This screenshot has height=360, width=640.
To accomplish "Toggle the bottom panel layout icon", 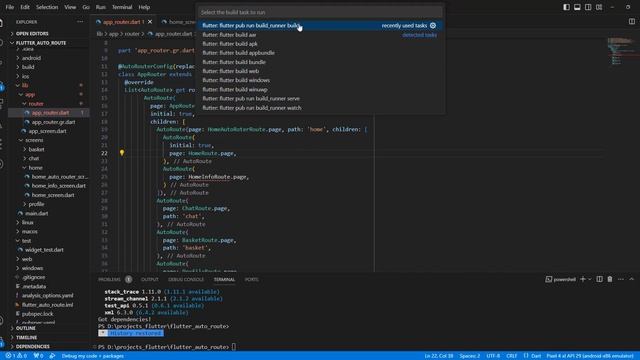I will click(x=577, y=7).
